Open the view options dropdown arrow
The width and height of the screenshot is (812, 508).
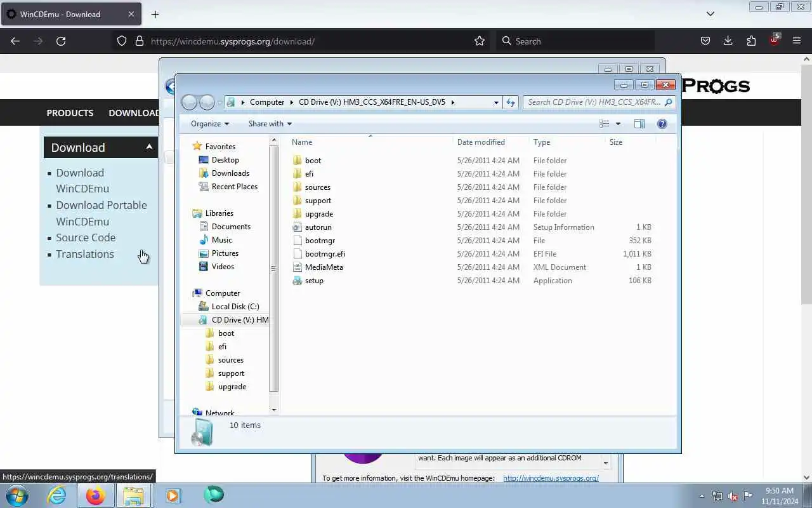[618, 124]
